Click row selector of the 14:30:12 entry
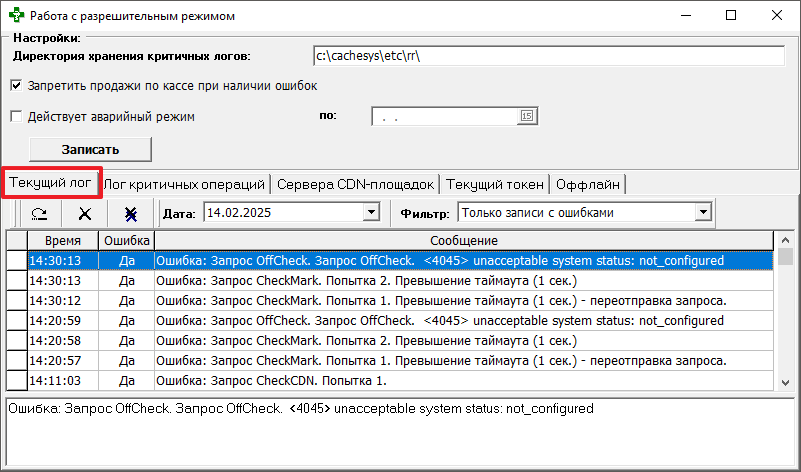Viewport: 801px width, 472px height. [x=16, y=301]
